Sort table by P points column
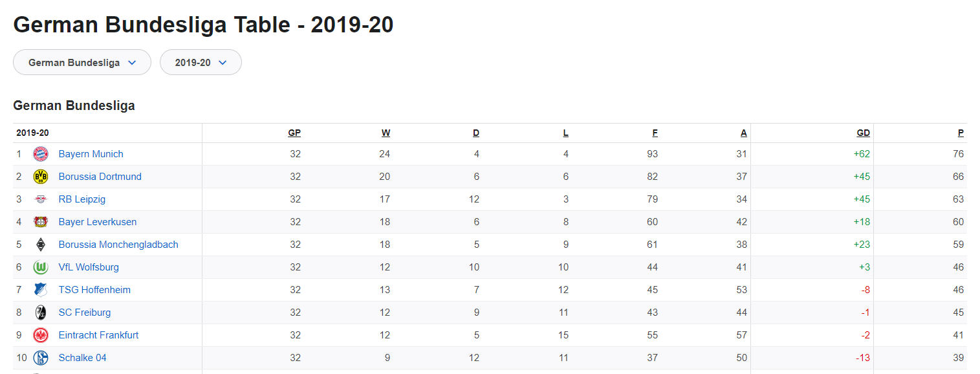 pos(961,133)
